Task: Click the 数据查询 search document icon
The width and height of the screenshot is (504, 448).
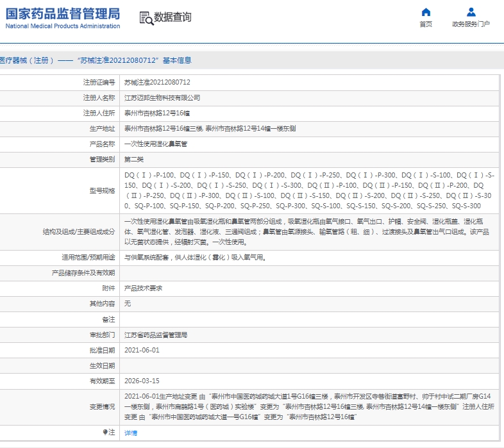Action: click(147, 18)
